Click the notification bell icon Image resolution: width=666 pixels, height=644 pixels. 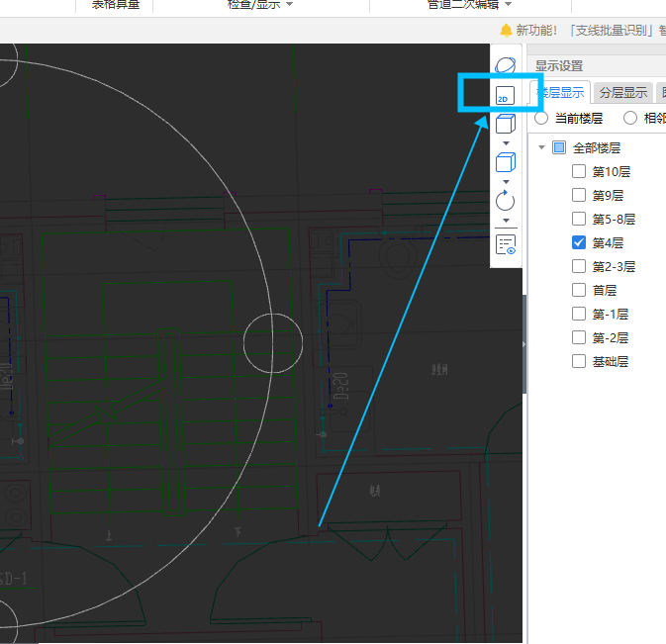pyautogui.click(x=506, y=30)
